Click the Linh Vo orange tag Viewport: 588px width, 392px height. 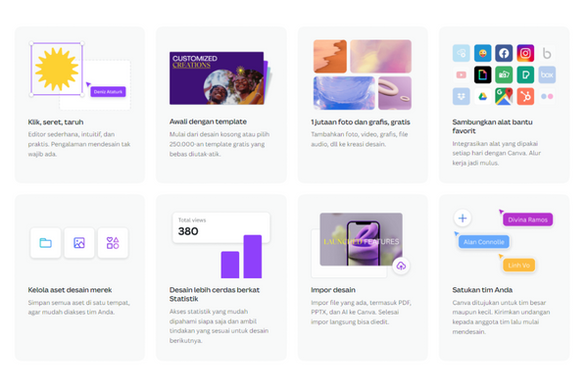tap(518, 265)
